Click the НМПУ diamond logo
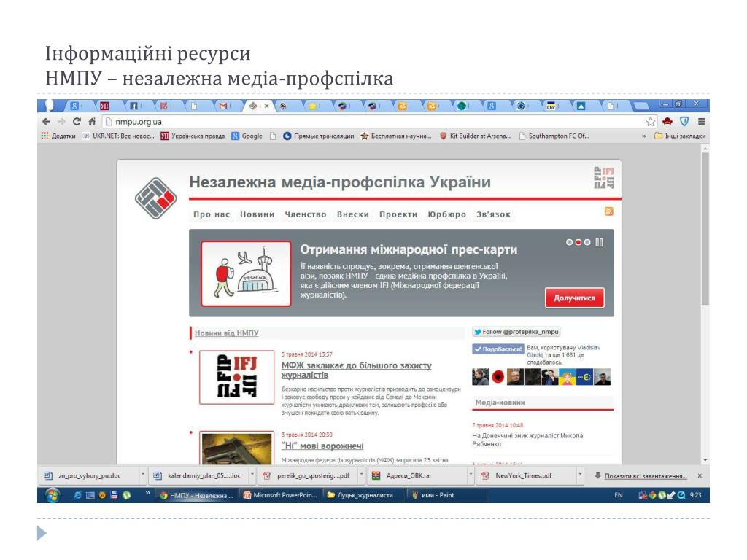This screenshot has height=560, width=747. point(156,198)
